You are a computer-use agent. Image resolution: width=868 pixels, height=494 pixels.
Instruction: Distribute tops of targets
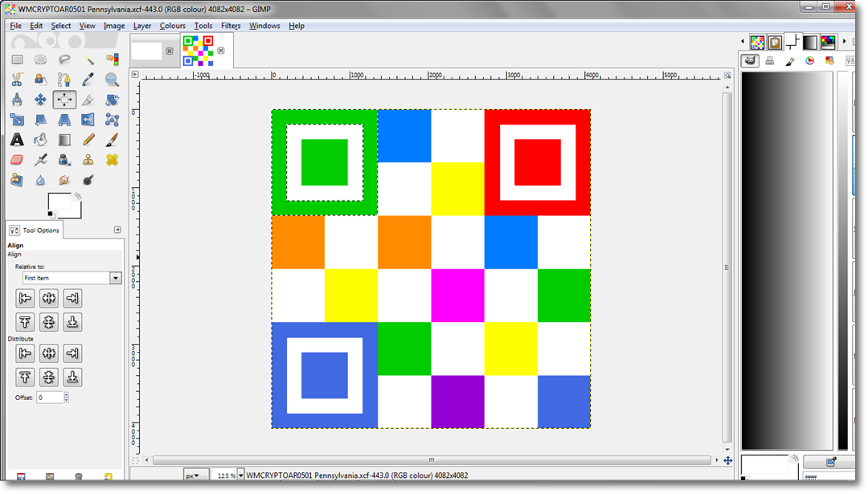pos(25,378)
